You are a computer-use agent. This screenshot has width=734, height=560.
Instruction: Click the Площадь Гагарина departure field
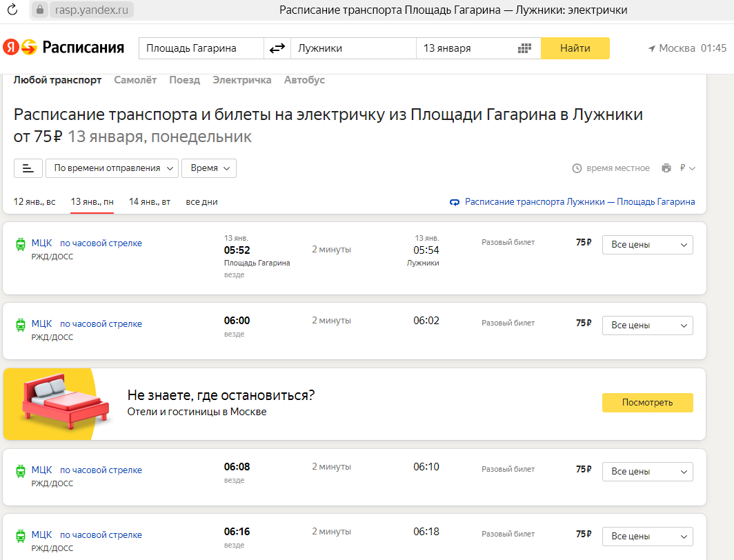coord(201,48)
